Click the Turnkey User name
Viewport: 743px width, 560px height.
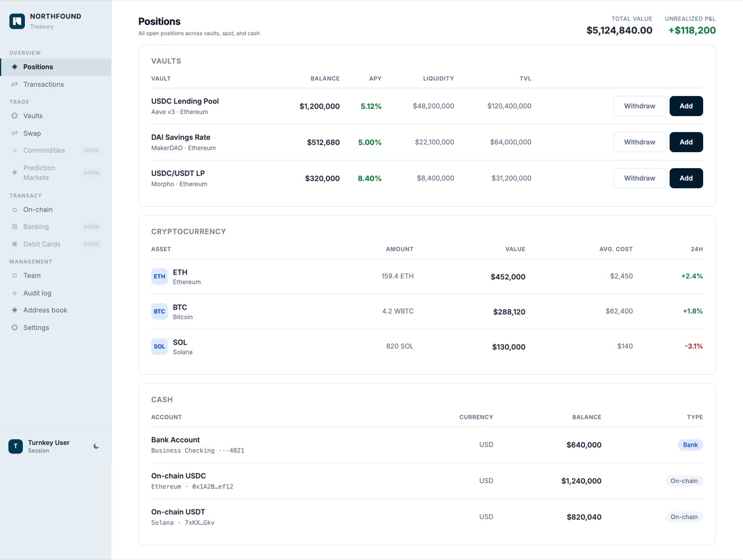(x=49, y=443)
